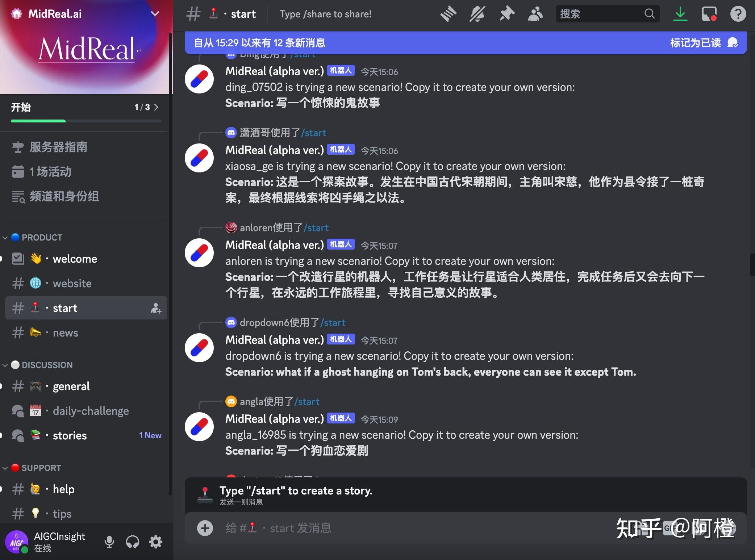
Task: Toggle invite people on the start channel
Action: click(156, 309)
